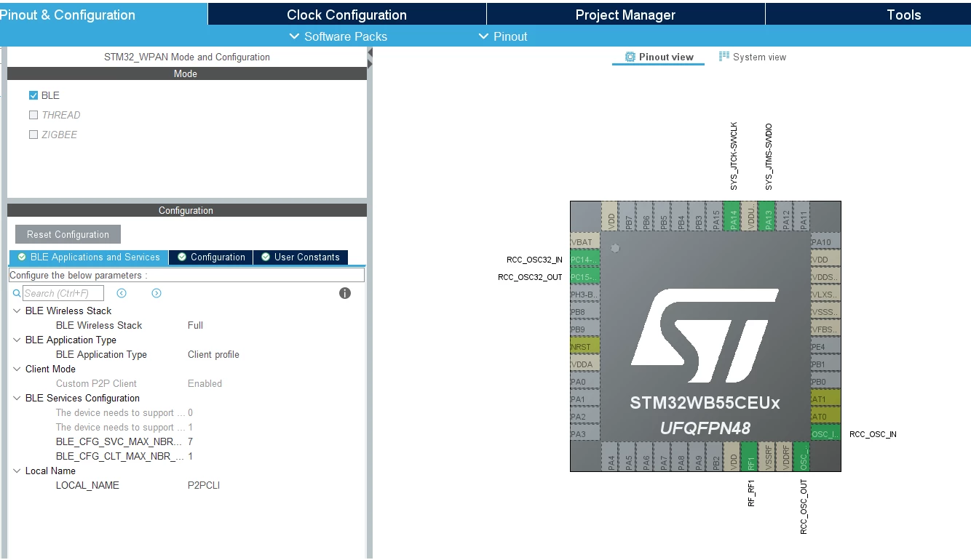Click the PE4 pin on the chip
The image size is (971, 560).
[x=825, y=347]
